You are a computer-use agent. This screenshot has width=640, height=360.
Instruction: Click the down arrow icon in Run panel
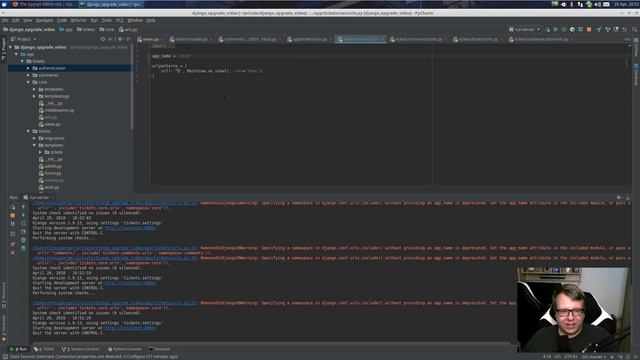pos(23,215)
